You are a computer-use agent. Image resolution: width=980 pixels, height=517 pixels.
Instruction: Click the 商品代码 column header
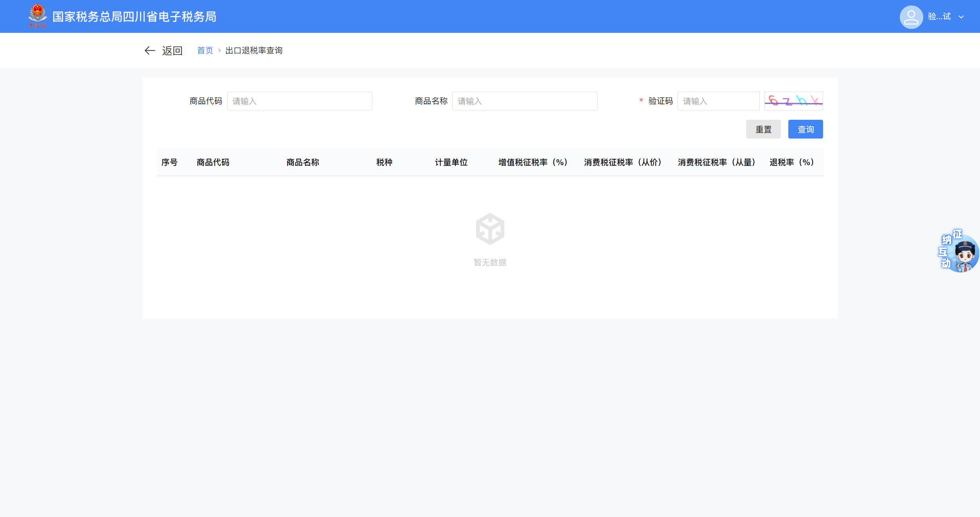213,162
